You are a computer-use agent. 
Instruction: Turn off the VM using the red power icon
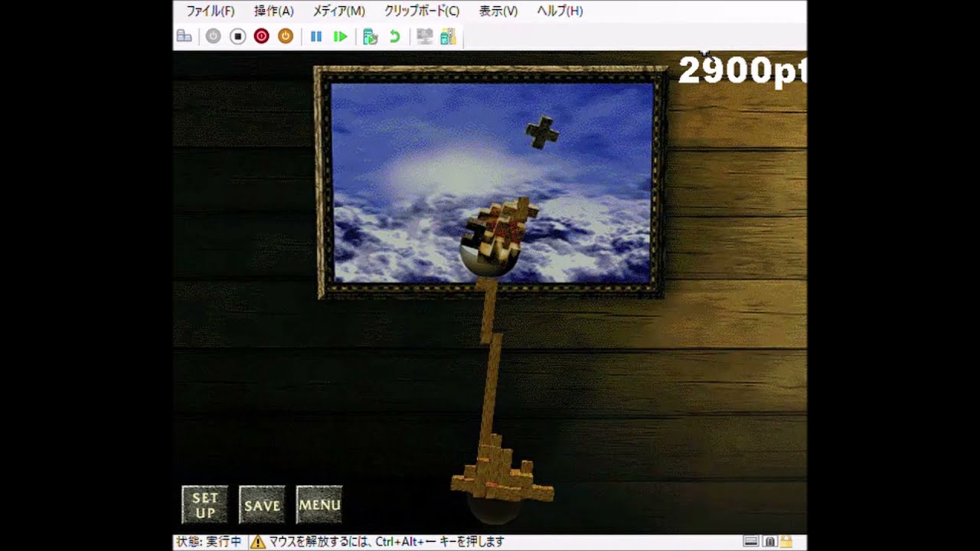click(263, 35)
